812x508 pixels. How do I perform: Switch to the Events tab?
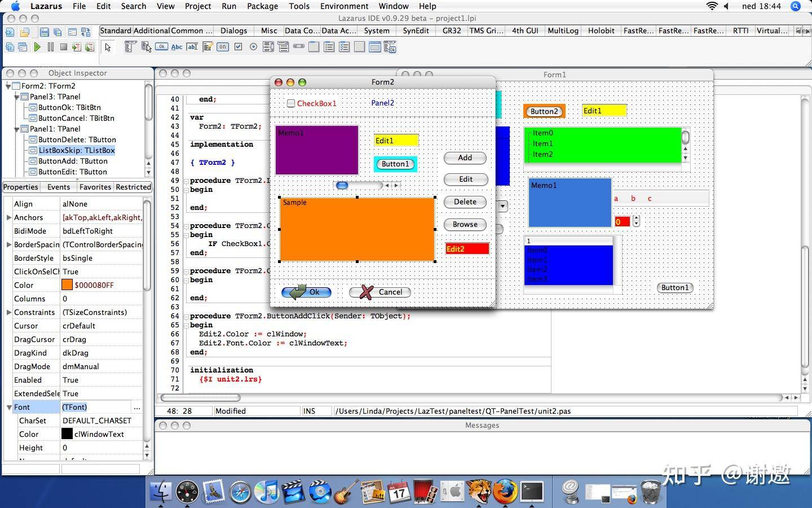[x=59, y=187]
